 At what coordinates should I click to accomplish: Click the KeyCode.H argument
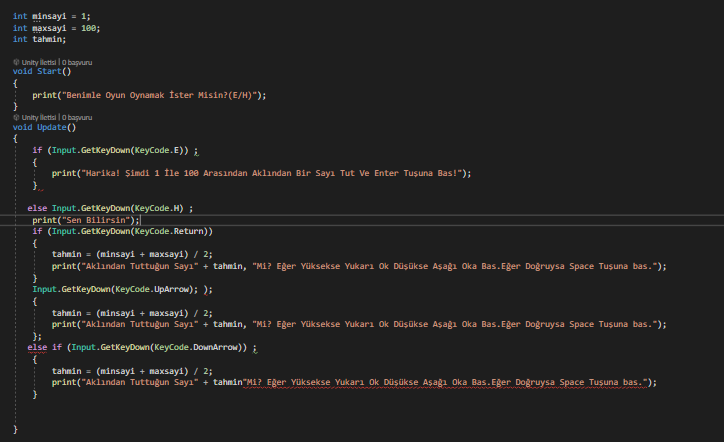(160, 208)
